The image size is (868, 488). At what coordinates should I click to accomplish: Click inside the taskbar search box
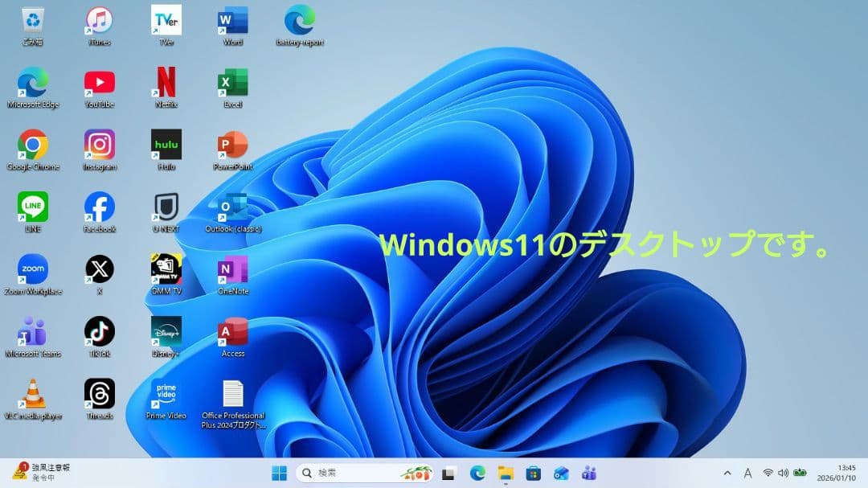tap(354, 474)
